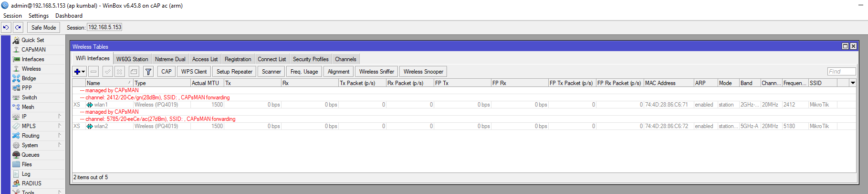Click the CAP button
Viewport: 868px width, 194px height.
click(x=167, y=72)
